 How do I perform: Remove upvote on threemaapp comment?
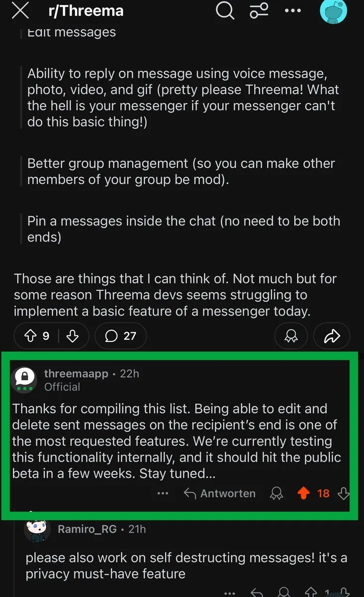pyautogui.click(x=303, y=494)
